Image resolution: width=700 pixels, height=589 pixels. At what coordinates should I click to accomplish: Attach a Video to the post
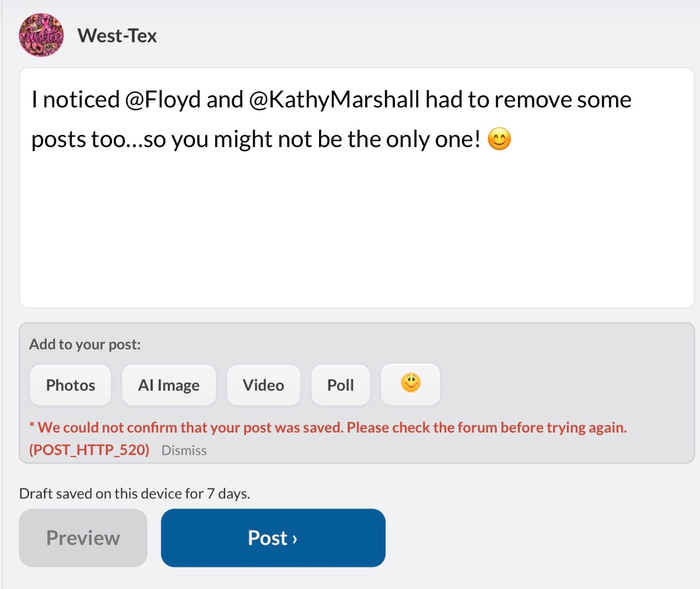click(x=264, y=385)
